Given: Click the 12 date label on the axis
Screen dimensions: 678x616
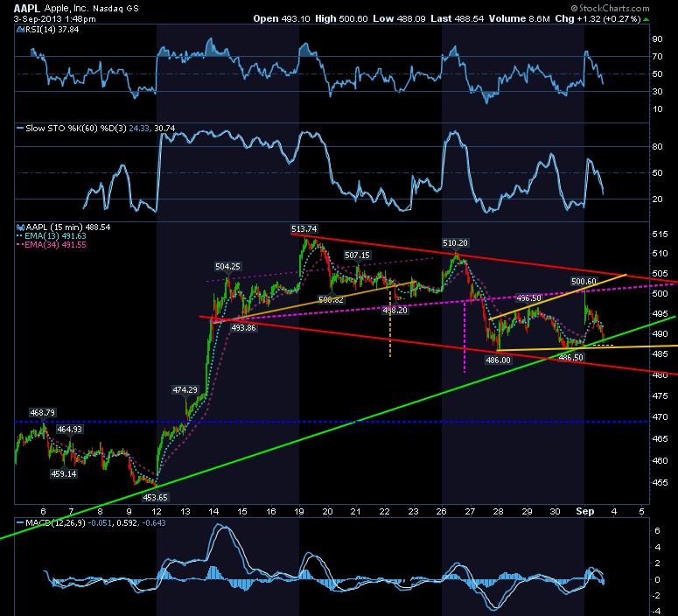Looking at the screenshot, I should coord(156,511).
